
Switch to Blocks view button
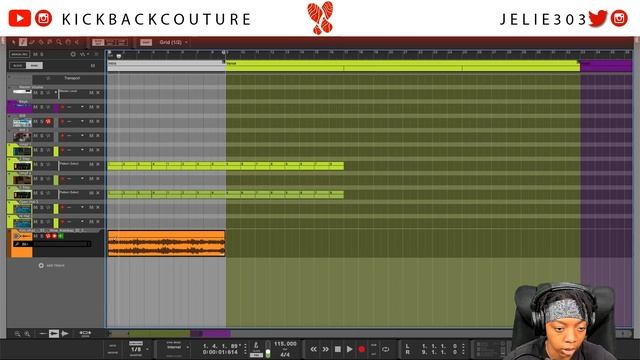(18, 65)
